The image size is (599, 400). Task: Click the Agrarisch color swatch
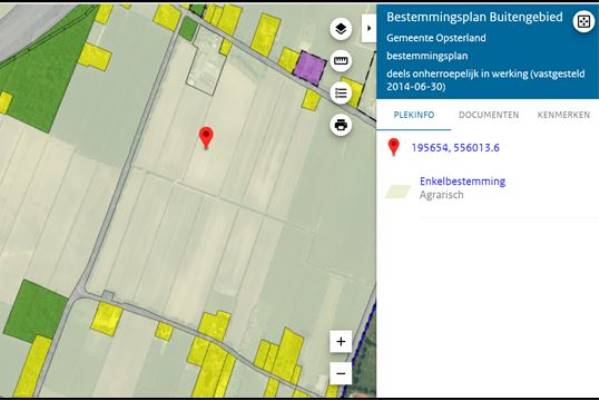point(398,191)
